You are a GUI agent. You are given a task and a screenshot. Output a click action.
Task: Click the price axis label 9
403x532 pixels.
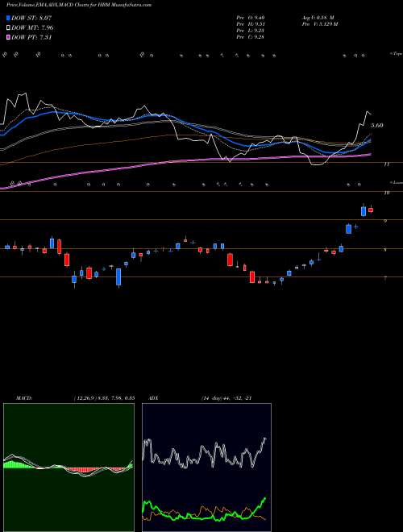pos(385,221)
